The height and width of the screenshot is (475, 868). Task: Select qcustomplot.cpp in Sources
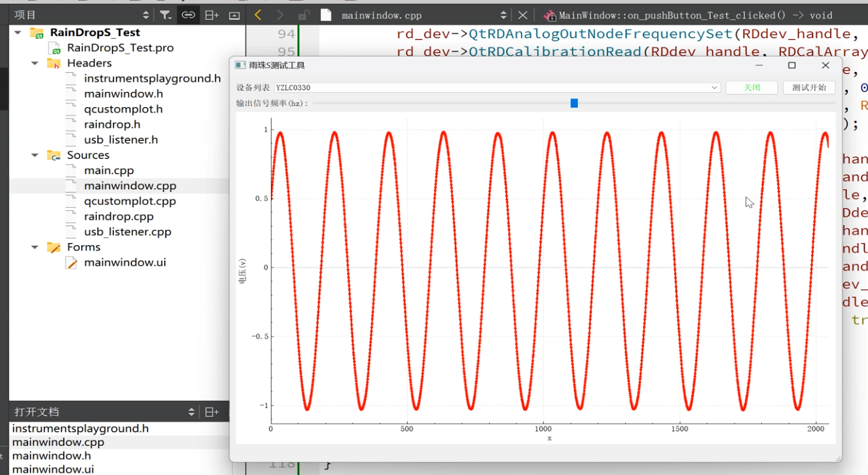pos(130,201)
